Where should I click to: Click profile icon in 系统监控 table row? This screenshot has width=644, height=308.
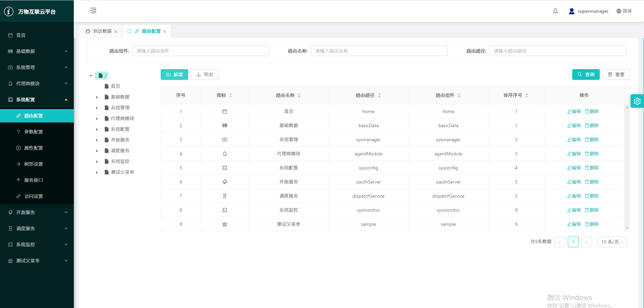coord(225,210)
